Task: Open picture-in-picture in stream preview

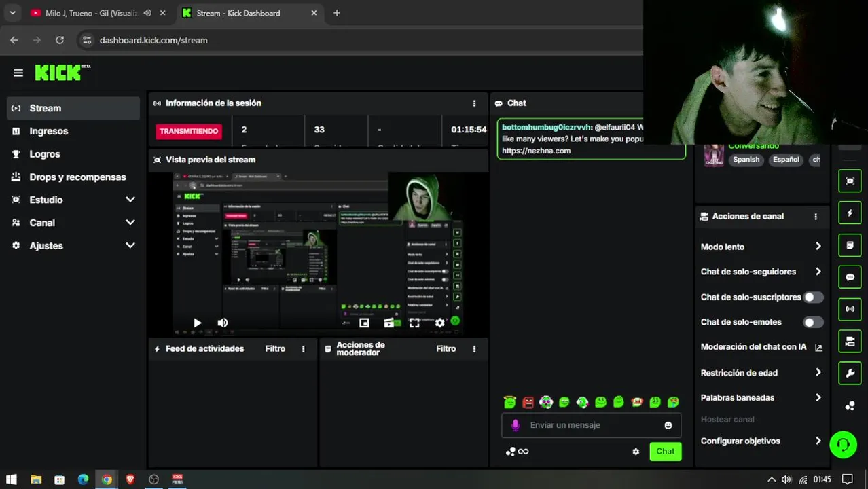Action: [x=364, y=323]
